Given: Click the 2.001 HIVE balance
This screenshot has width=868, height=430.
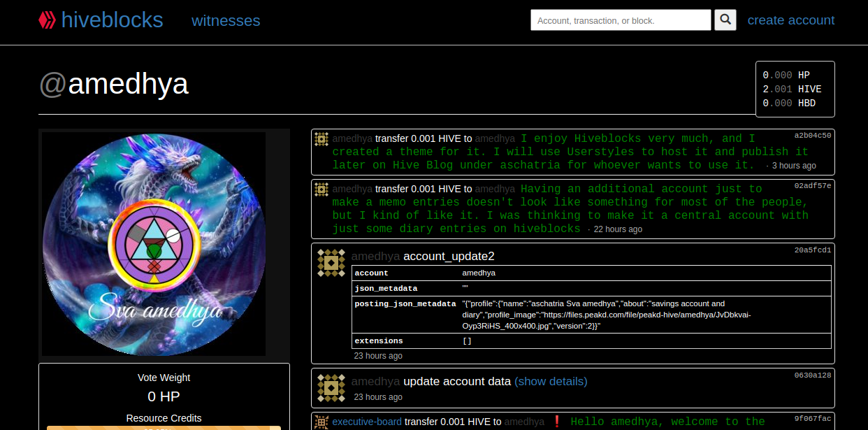Looking at the screenshot, I should click(x=792, y=89).
